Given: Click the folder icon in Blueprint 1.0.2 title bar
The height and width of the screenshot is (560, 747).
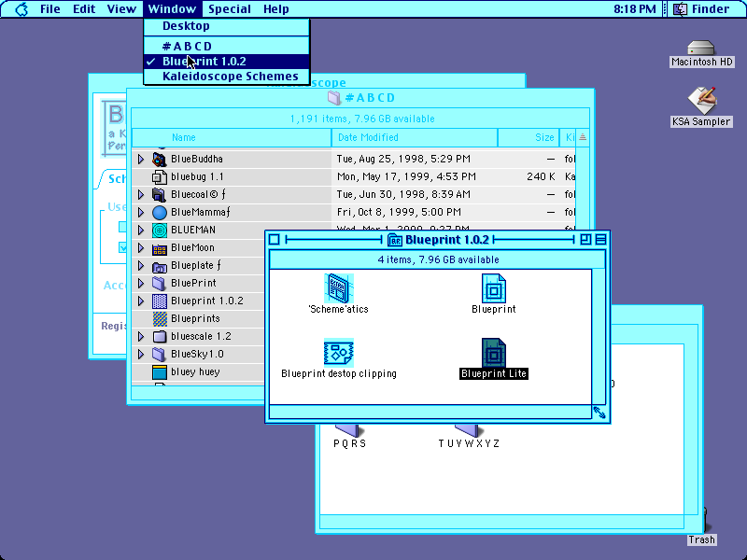Looking at the screenshot, I should 394,240.
